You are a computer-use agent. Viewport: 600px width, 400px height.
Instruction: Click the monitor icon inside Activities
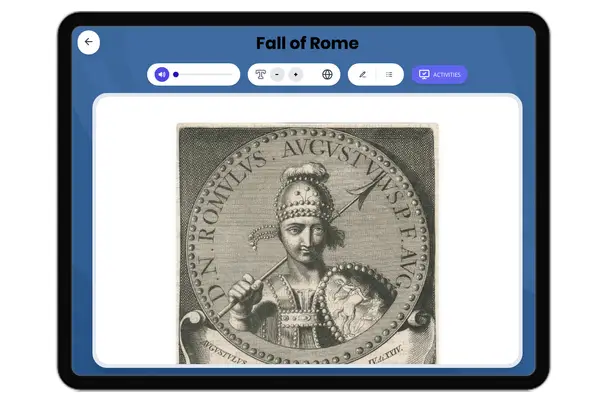coord(424,74)
